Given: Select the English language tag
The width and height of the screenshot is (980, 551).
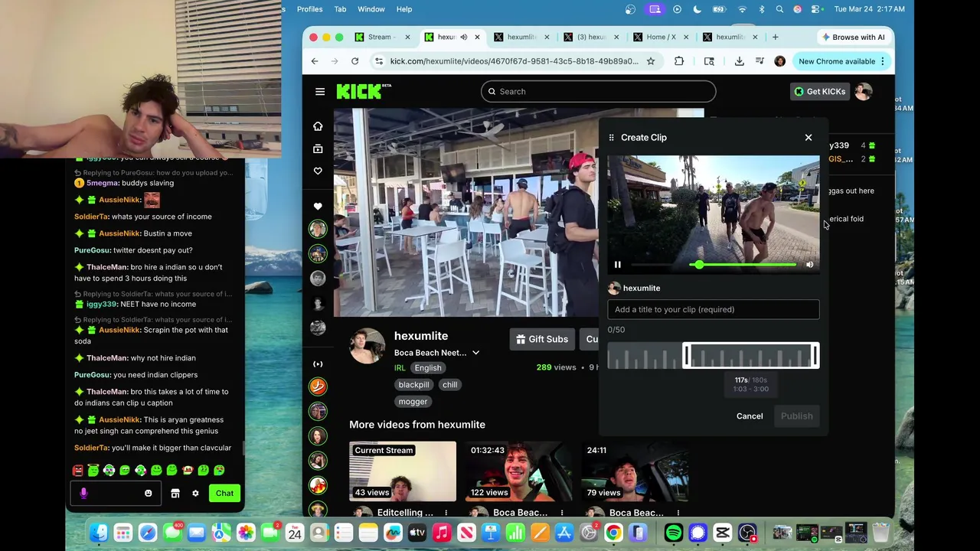Looking at the screenshot, I should (428, 368).
